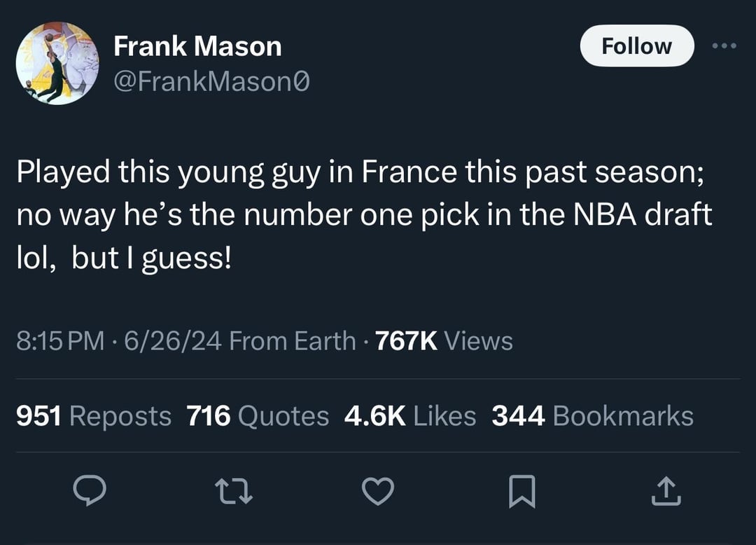Viewport: 756px width, 545px height.
Task: View the 951 Reposts list
Action: (x=94, y=416)
